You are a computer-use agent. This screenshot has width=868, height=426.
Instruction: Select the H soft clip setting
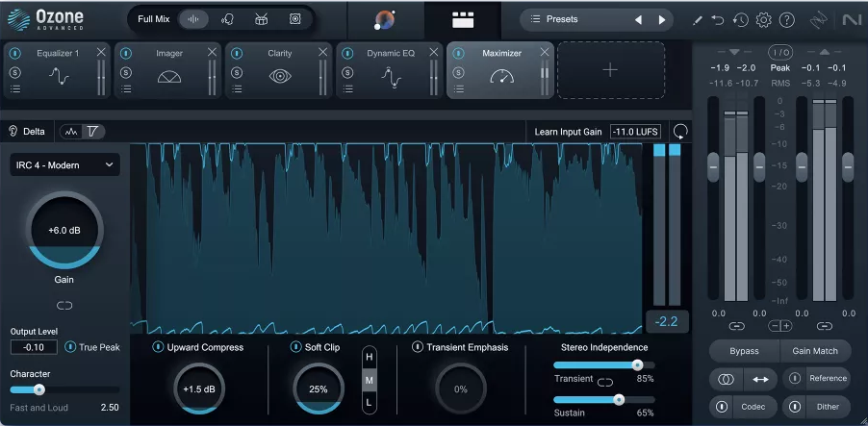[x=370, y=358]
